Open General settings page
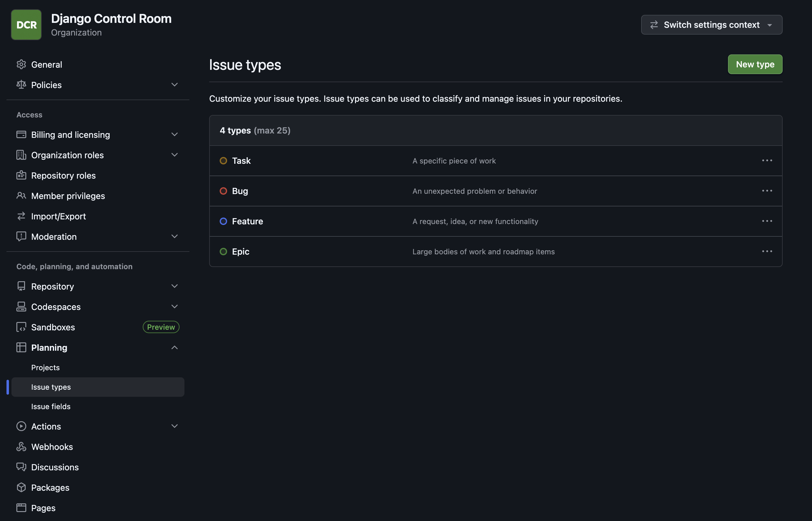This screenshot has height=521, width=812. [x=47, y=64]
